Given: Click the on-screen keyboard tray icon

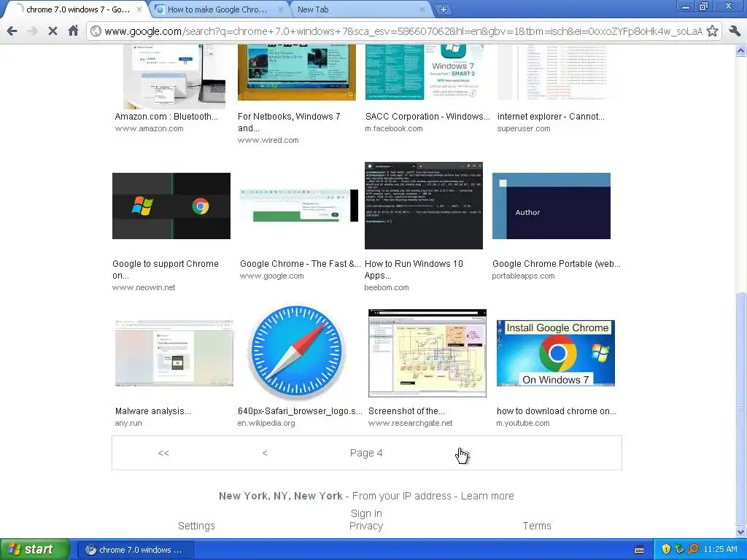Looking at the screenshot, I should [639, 550].
